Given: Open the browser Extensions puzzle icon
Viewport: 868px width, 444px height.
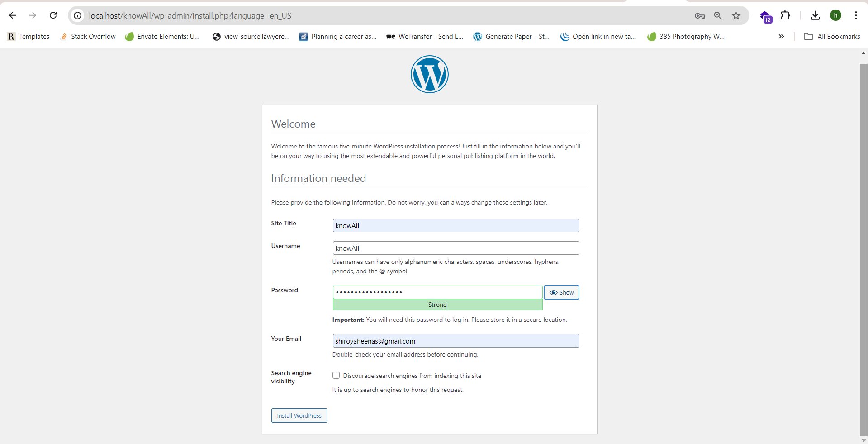Looking at the screenshot, I should tap(785, 15).
